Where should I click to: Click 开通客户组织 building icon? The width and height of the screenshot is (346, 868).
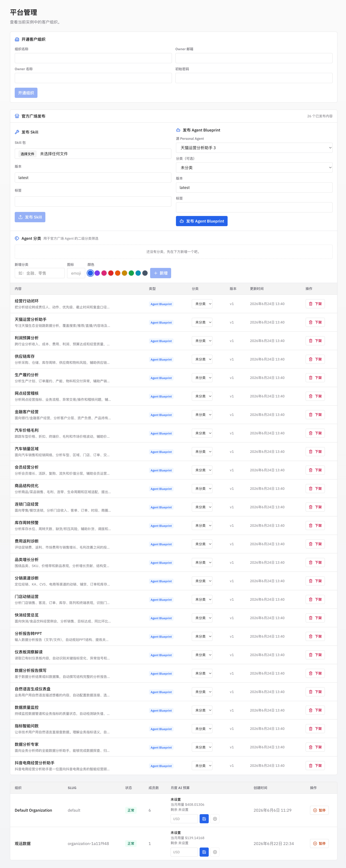(17, 39)
